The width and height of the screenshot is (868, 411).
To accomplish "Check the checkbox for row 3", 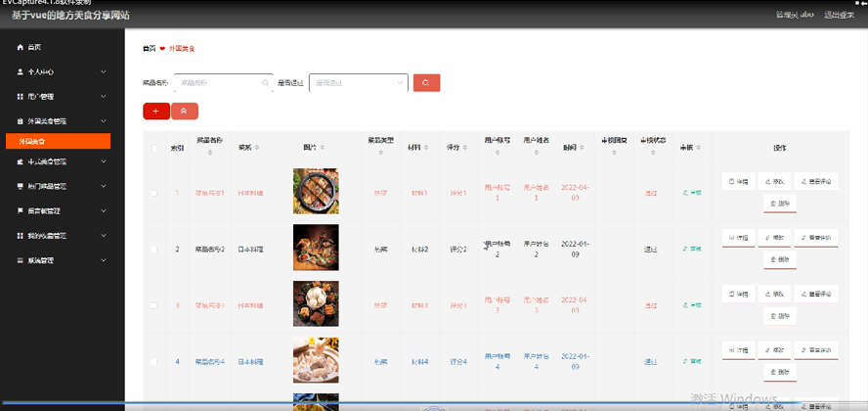I will pos(153,305).
